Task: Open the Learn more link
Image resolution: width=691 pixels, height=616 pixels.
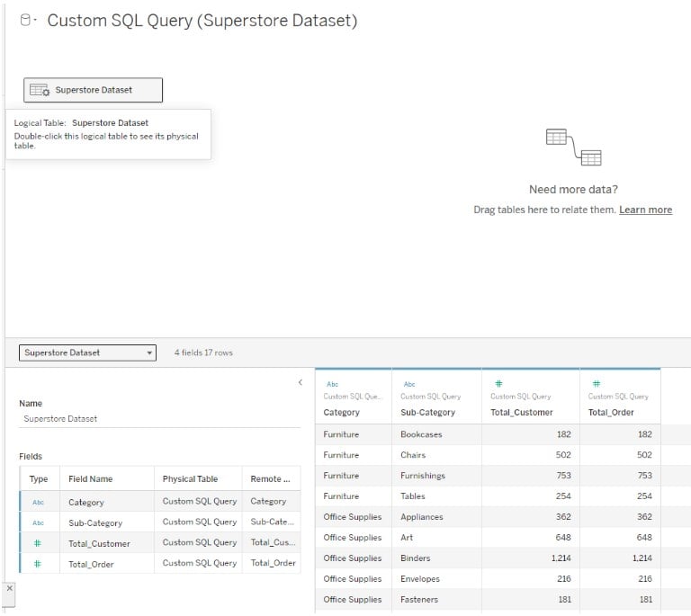Action: tap(645, 210)
